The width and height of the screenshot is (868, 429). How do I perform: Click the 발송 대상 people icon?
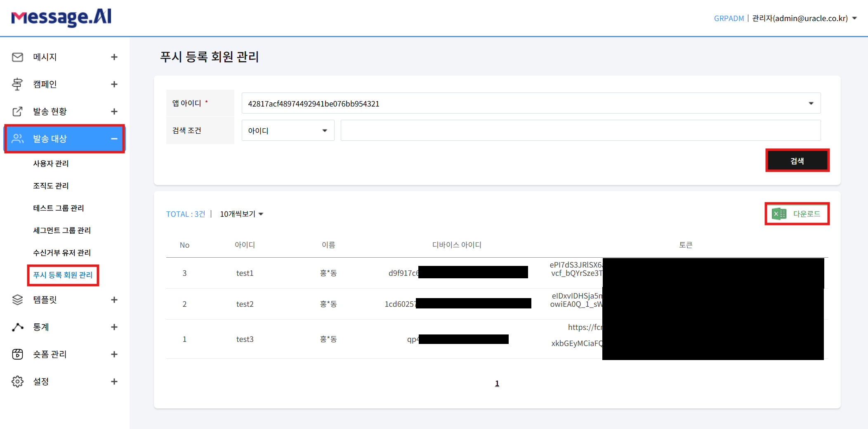point(17,139)
